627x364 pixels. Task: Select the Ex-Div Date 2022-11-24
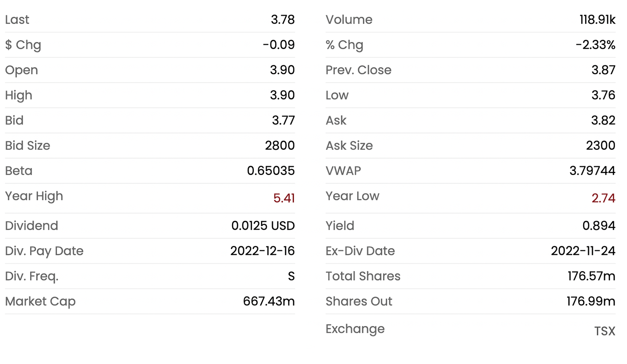pyautogui.click(x=583, y=251)
